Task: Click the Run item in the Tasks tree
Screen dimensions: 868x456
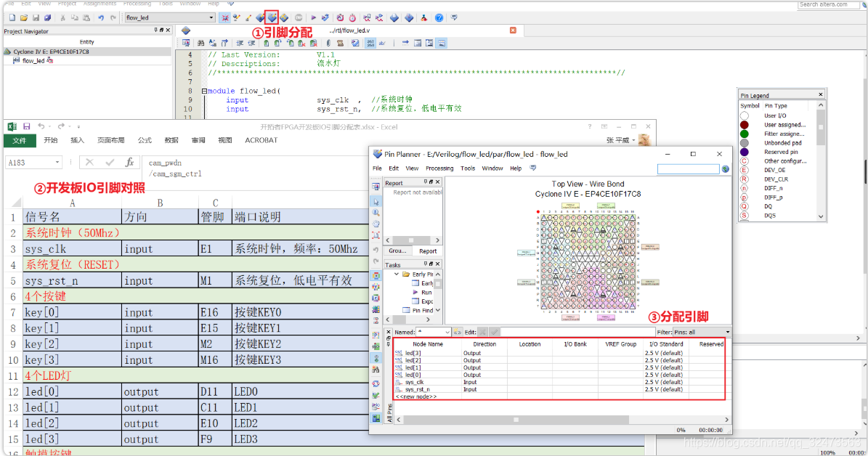Action: 426,292
